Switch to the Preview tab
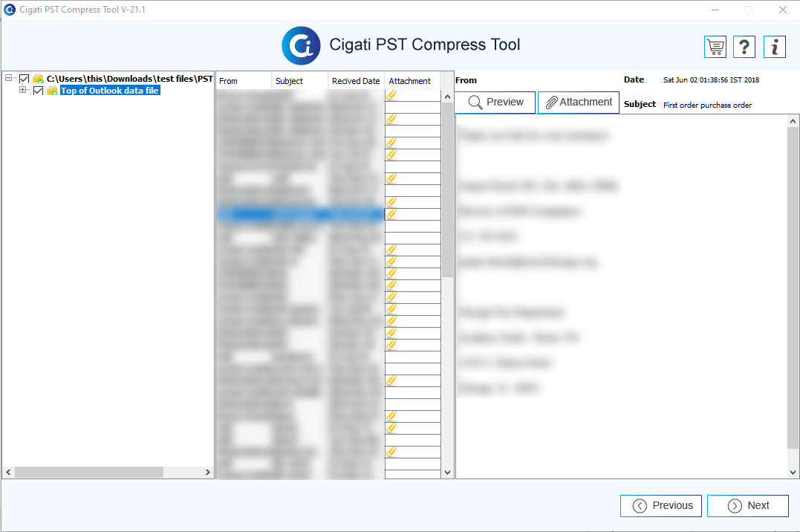Image resolution: width=800 pixels, height=532 pixels. click(x=495, y=102)
